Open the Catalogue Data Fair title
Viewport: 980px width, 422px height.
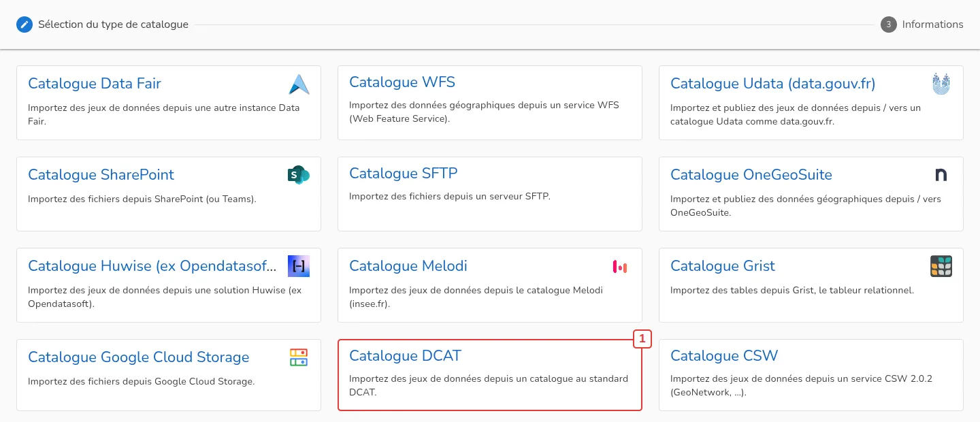95,84
